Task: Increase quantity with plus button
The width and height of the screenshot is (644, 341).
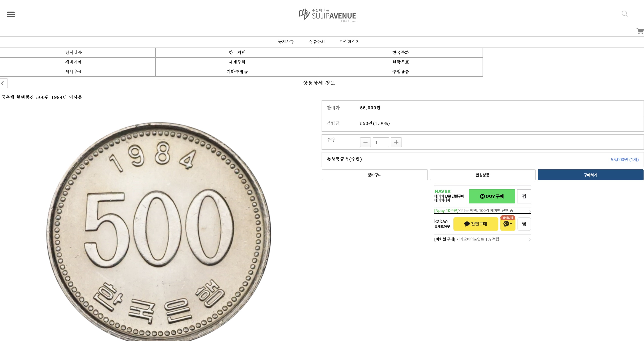Action: tap(396, 142)
